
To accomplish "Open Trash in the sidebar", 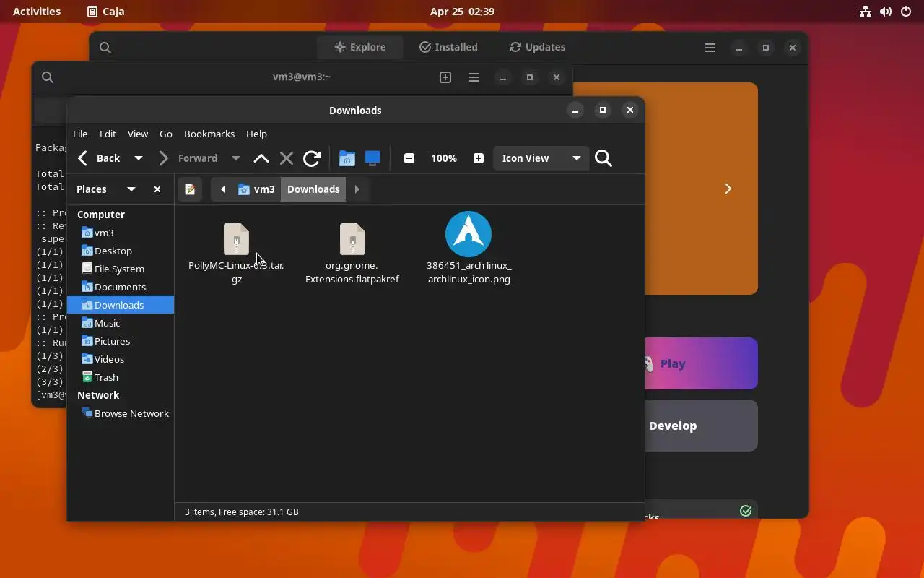I will pos(121,377).
